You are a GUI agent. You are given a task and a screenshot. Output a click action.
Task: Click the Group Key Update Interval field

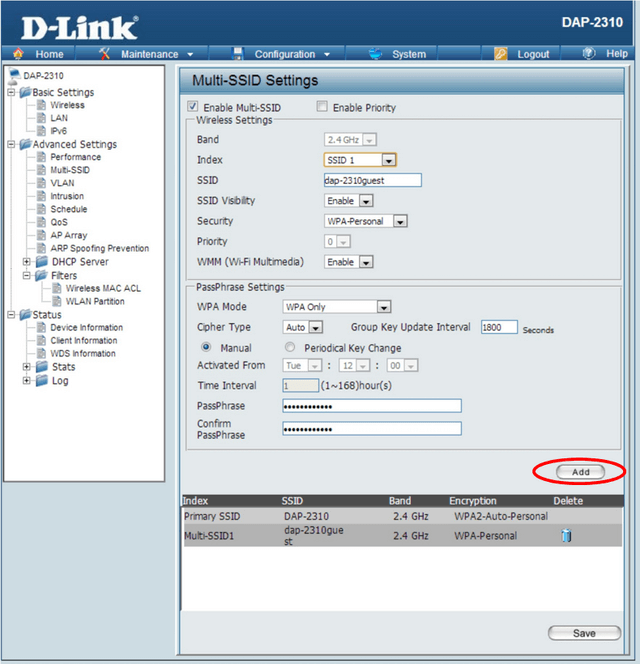tap(499, 327)
